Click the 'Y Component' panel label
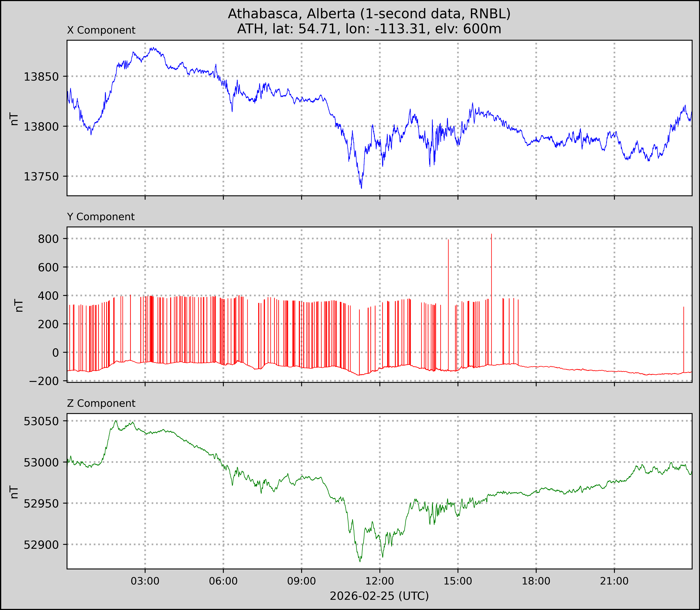Viewport: 700px width, 610px height. coord(101,217)
